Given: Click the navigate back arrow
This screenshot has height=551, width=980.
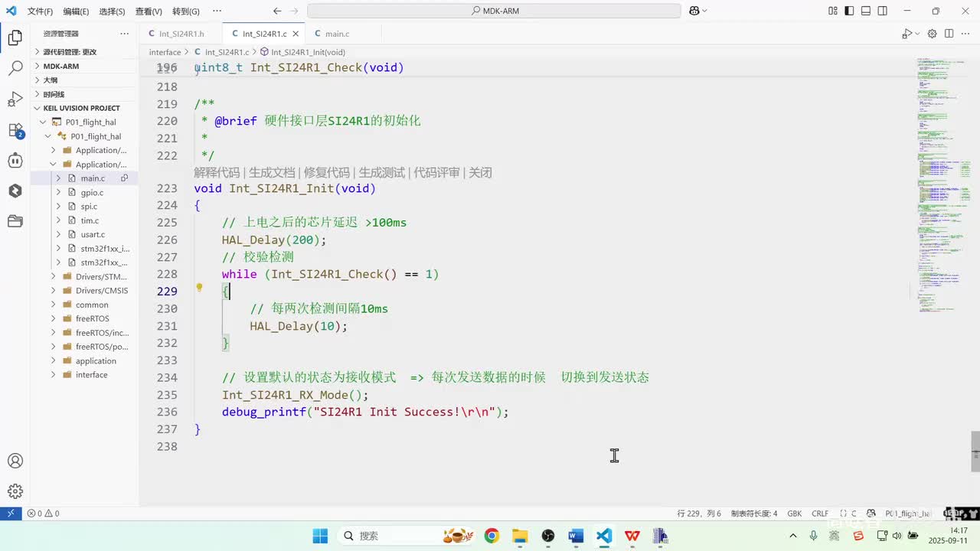Looking at the screenshot, I should tap(277, 11).
